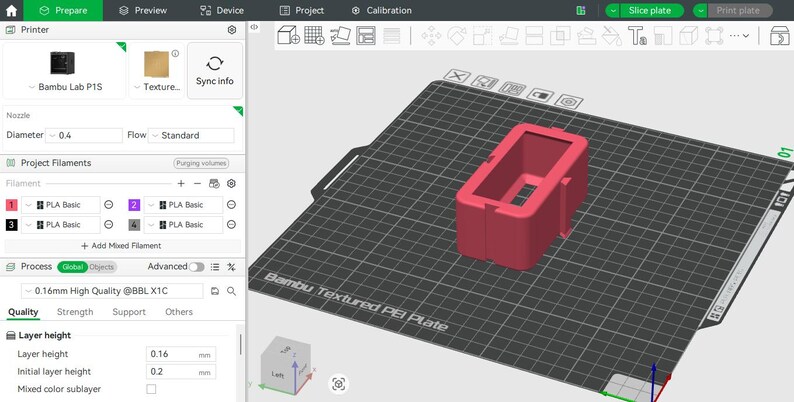Remove all objects from the plate X icon
Viewport: 794px width, 402px height.
tap(457, 76)
